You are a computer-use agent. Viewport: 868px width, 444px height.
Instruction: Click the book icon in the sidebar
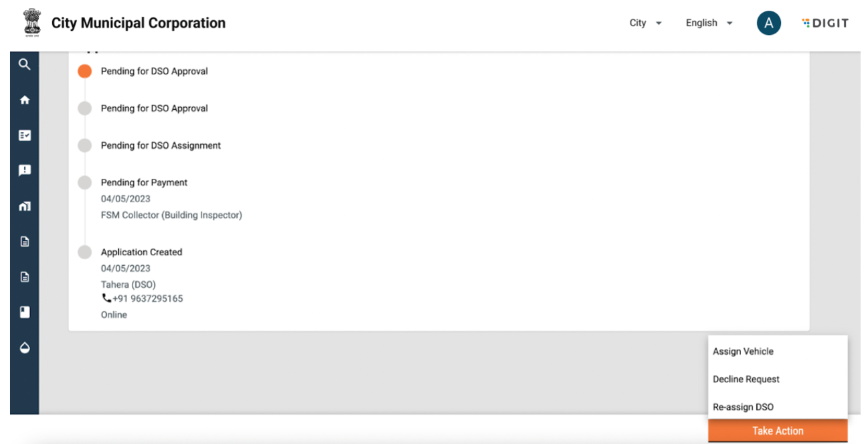[x=25, y=312]
